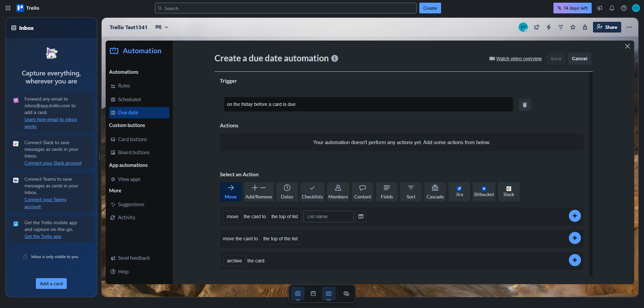Star the Trello Test1341 board
This screenshot has width=644, height=308.
(573, 27)
